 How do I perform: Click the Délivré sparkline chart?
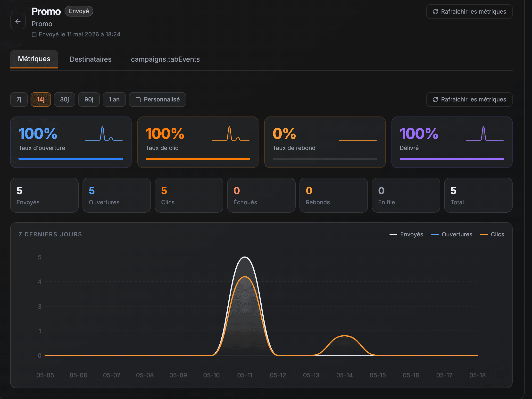(485, 133)
